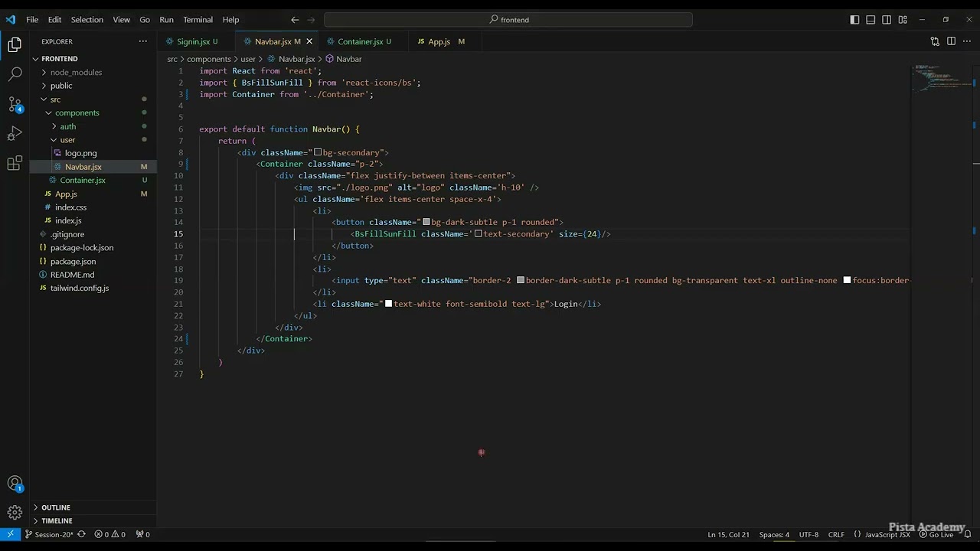Open package.json in the explorer

click(x=73, y=261)
